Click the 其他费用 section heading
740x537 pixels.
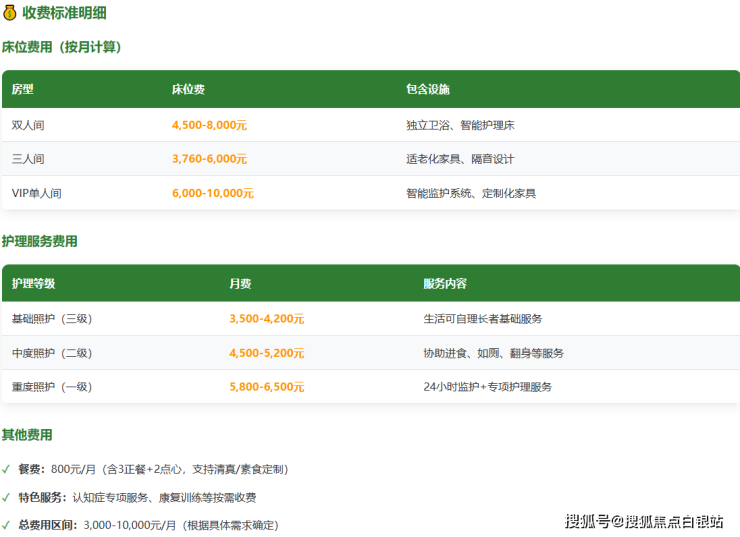pyautogui.click(x=27, y=435)
